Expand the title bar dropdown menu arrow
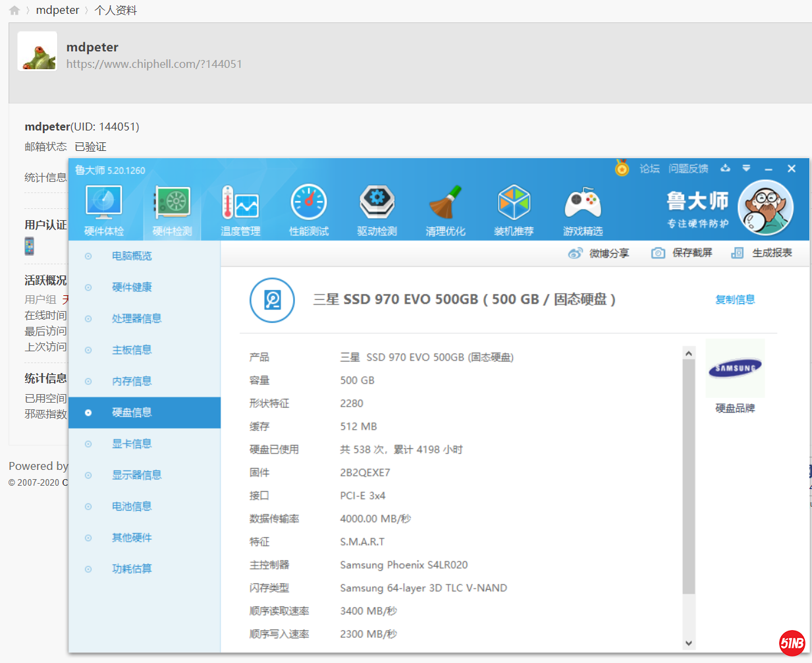This screenshot has width=812, height=663. tap(746, 169)
